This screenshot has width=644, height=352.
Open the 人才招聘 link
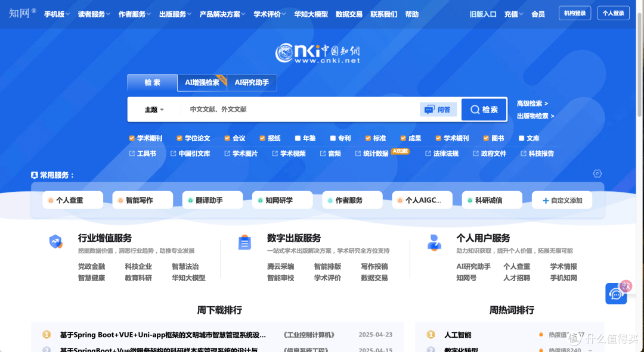[516, 278]
